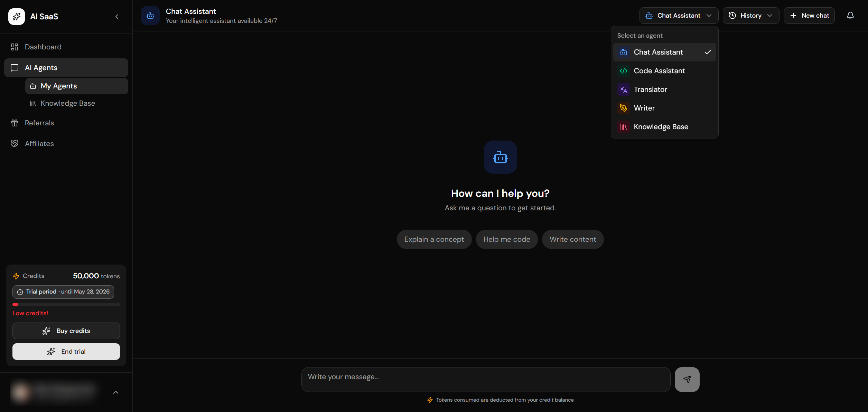Click the Credits lightning bolt icon
This screenshot has width=868, height=412.
coord(16,276)
